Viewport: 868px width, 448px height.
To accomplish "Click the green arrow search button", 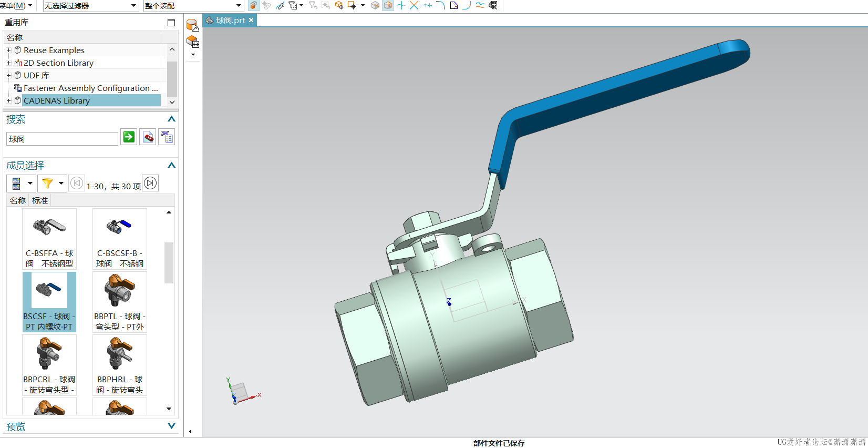I will click(129, 137).
